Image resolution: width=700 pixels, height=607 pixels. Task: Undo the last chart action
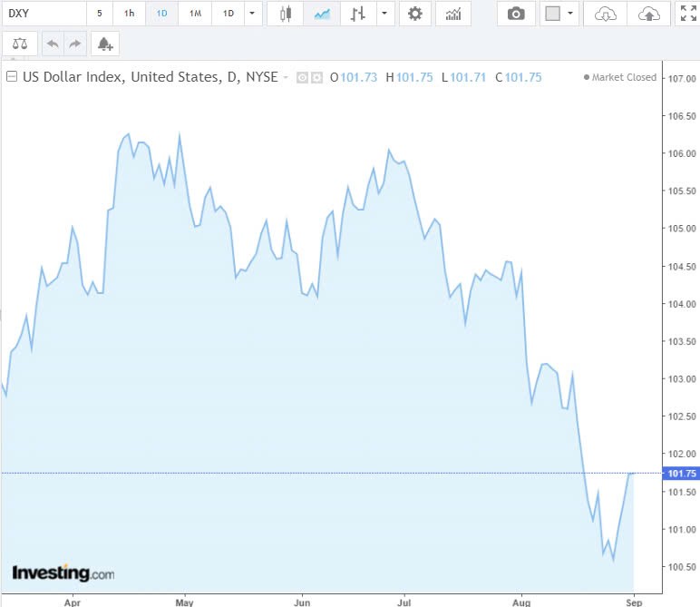(53, 44)
